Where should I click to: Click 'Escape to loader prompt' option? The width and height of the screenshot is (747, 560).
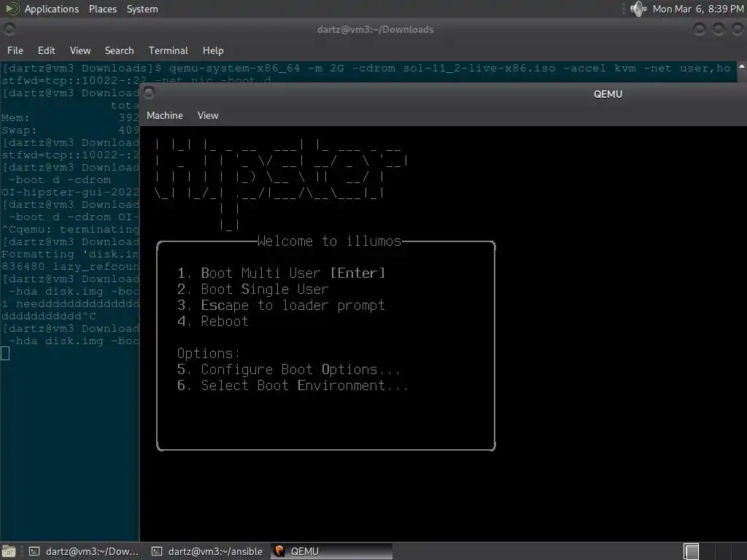click(x=281, y=306)
